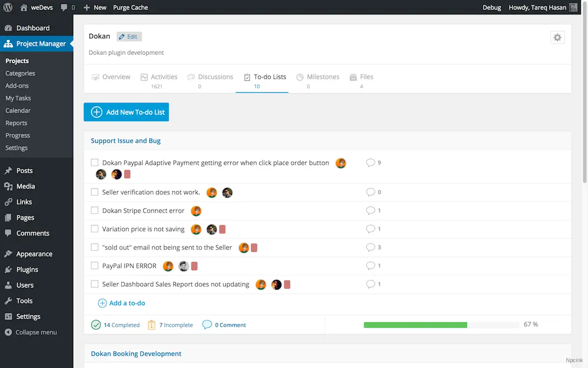
Task: Tick the 'PayPal IPN ERROR' checkbox
Action: click(x=95, y=265)
